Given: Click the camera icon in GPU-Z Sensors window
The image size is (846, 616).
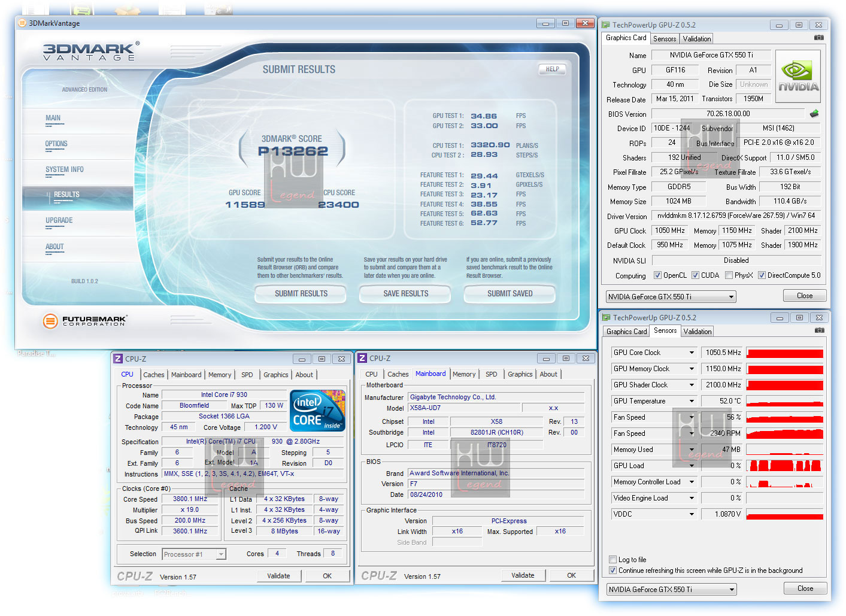Looking at the screenshot, I should pyautogui.click(x=819, y=330).
